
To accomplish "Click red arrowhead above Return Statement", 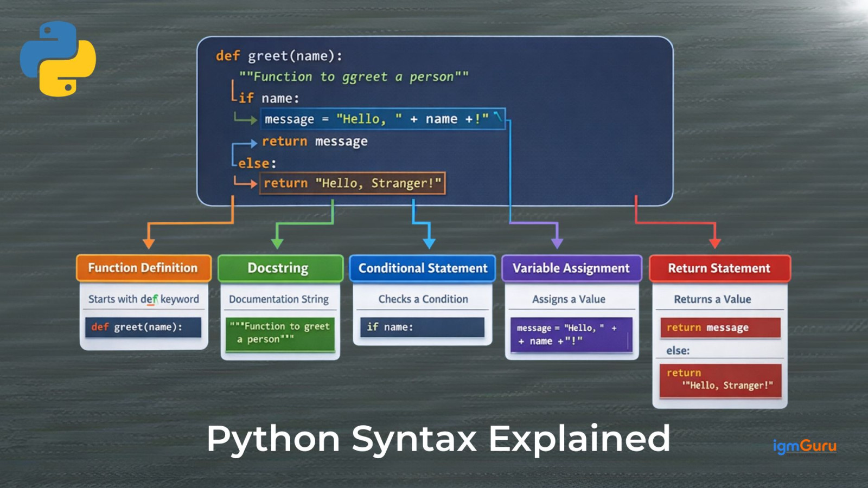I will (714, 243).
